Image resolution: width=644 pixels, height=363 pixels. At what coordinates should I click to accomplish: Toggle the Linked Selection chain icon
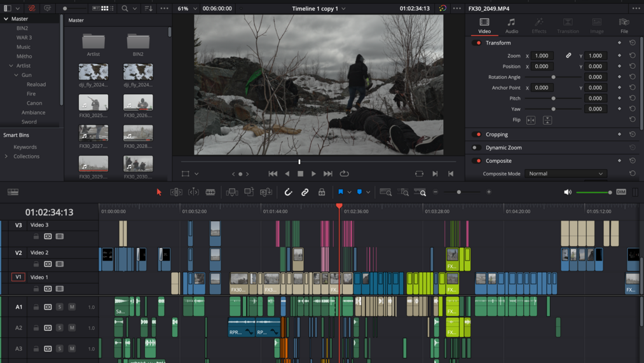(305, 192)
